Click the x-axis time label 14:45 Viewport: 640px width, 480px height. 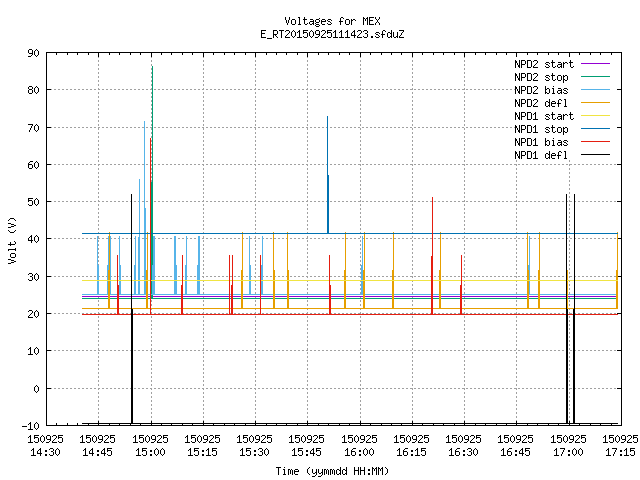[97, 452]
